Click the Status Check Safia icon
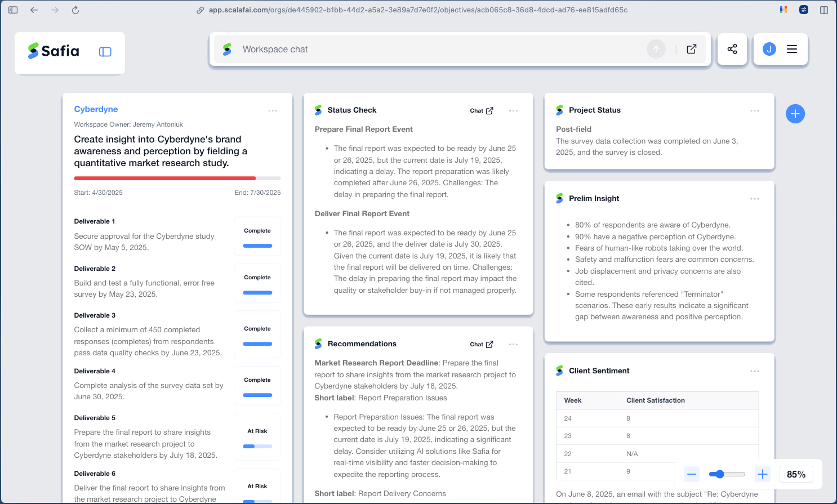The height and width of the screenshot is (504, 837). (x=318, y=110)
